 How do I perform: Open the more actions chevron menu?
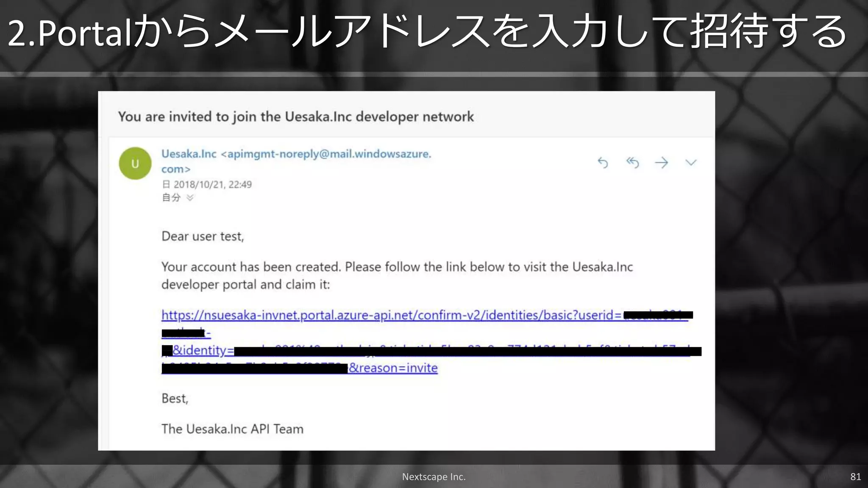click(x=691, y=163)
